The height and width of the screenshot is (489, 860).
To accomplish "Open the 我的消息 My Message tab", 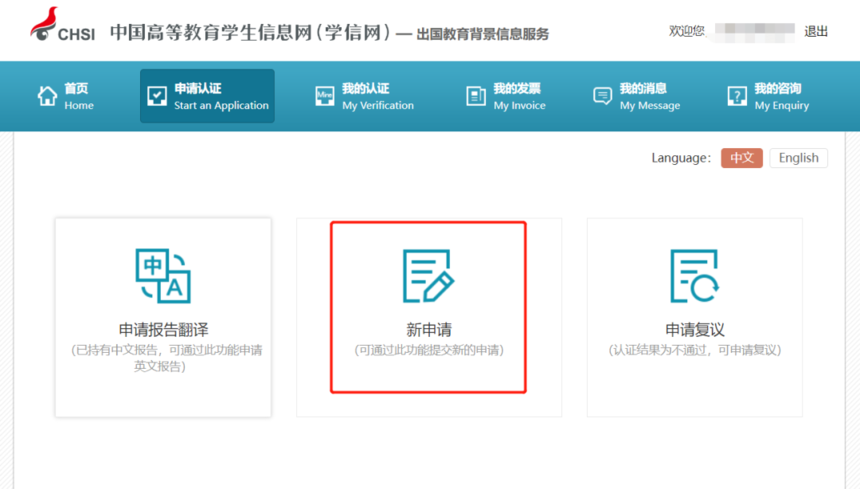I will click(x=637, y=96).
